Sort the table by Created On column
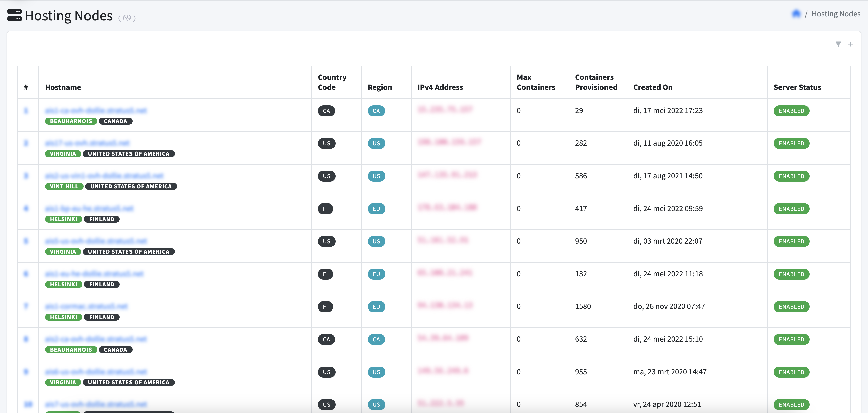Image resolution: width=868 pixels, height=413 pixels. coord(653,87)
